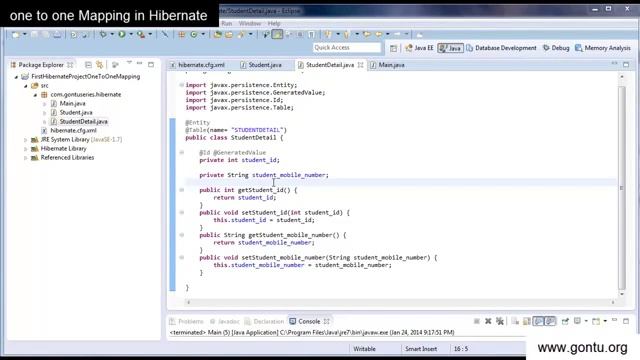The height and width of the screenshot is (360, 640).
Task: Click the Run External Tools icon
Action: (141, 35)
